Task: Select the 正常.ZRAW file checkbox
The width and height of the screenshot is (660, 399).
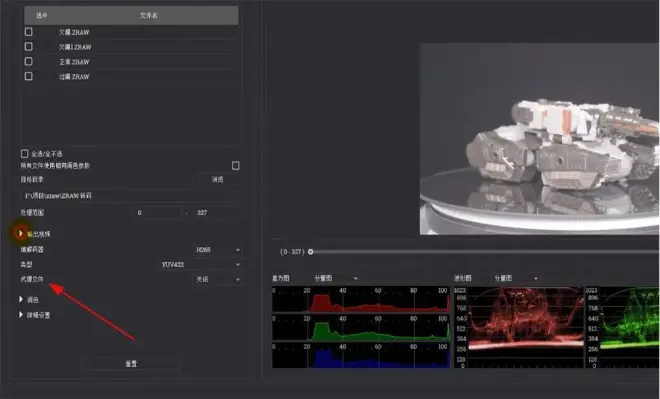Action: click(29, 61)
